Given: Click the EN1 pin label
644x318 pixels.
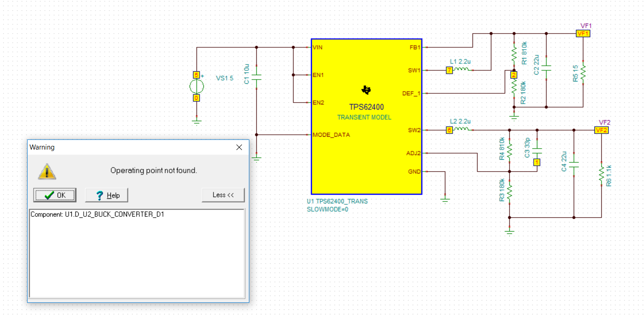Looking at the screenshot, I should tap(318, 75).
